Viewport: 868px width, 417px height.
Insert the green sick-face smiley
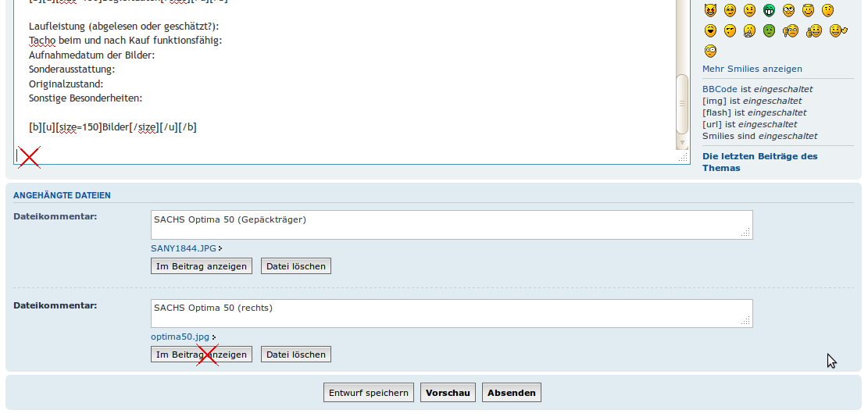(769, 30)
